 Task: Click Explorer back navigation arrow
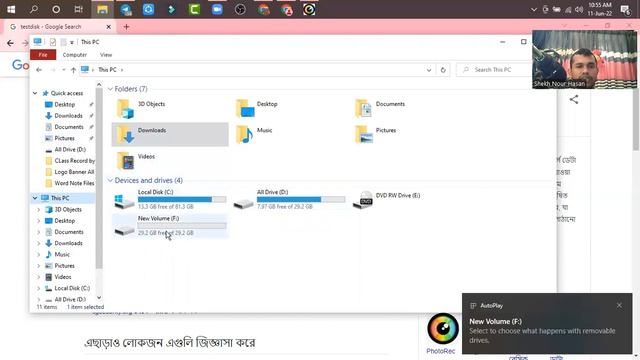click(x=39, y=70)
